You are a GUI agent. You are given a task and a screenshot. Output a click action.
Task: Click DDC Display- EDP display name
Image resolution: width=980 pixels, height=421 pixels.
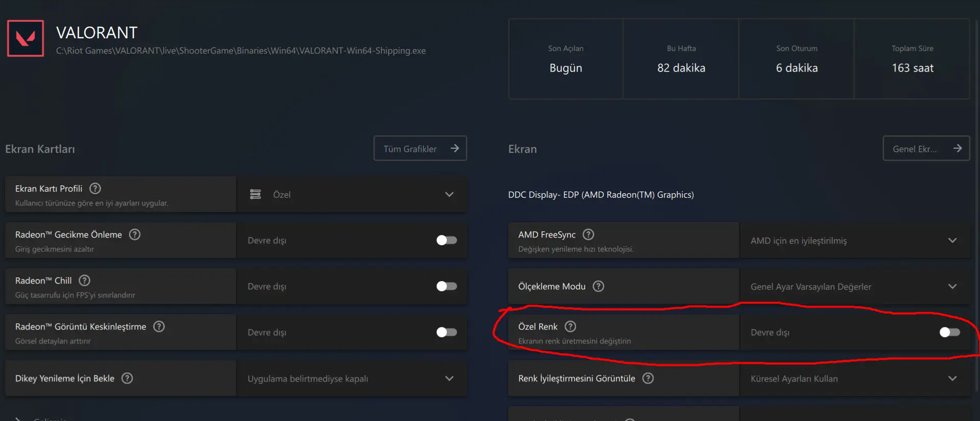click(601, 195)
